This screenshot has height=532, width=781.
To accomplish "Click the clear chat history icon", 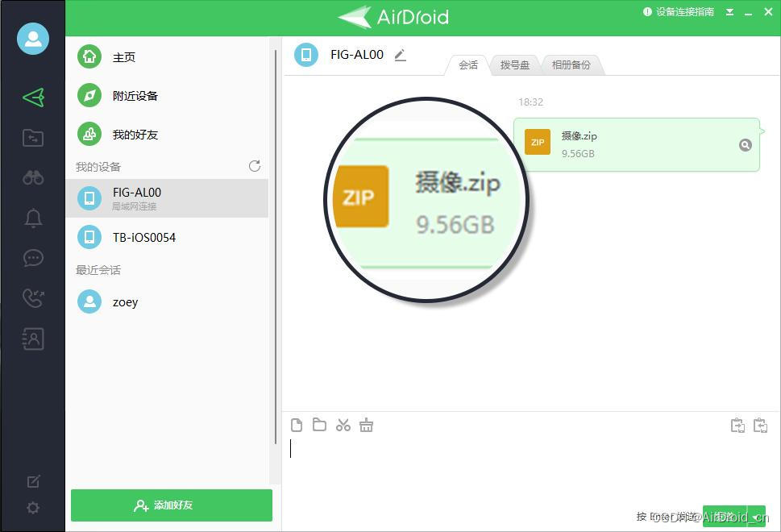I will point(366,425).
